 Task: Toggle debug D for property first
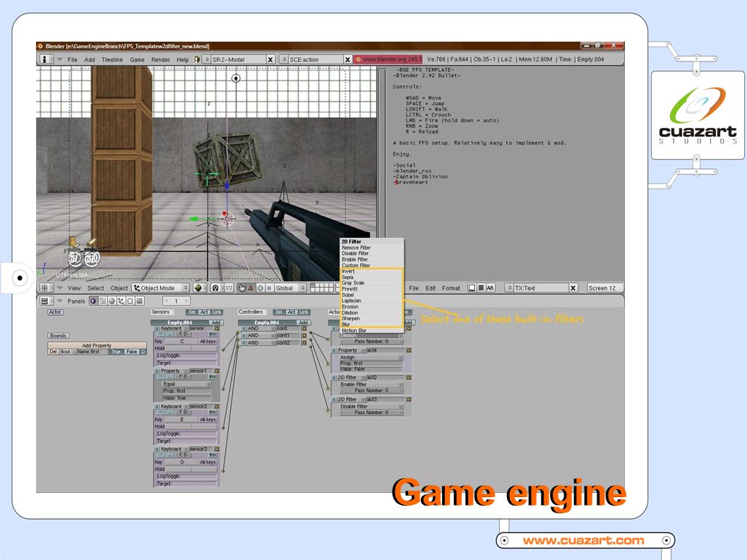click(x=143, y=352)
